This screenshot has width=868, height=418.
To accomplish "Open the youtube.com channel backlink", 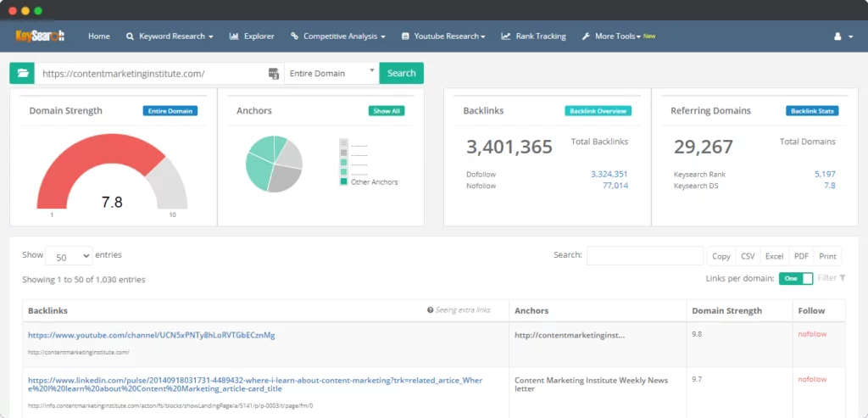I will pos(152,335).
